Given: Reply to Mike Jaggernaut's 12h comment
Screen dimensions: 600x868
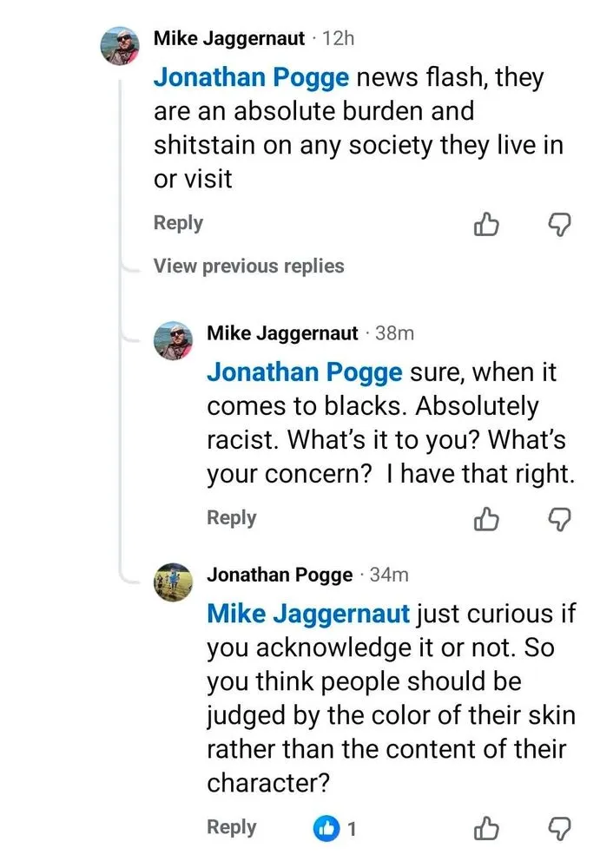Looking at the screenshot, I should (x=178, y=223).
